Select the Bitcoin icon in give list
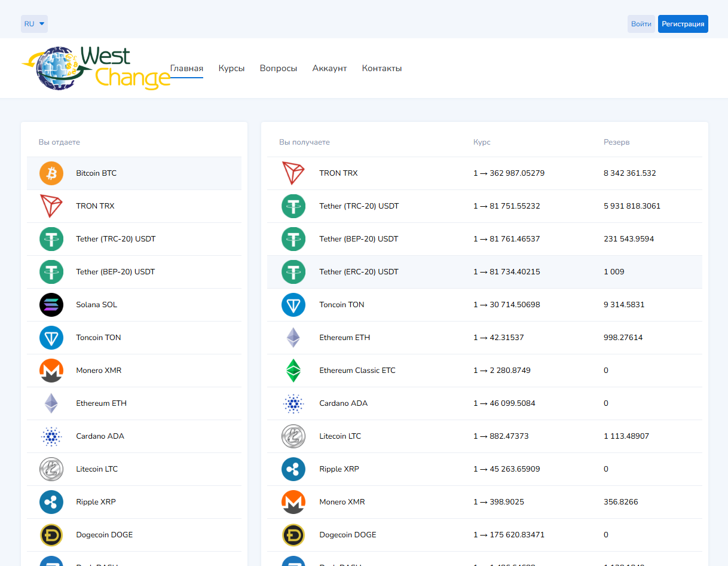This screenshot has height=566, width=728. (x=51, y=173)
